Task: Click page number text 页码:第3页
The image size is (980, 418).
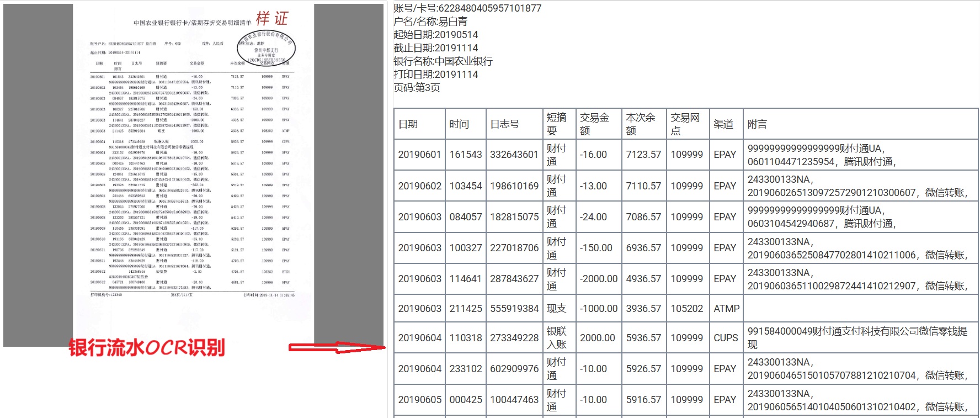Action: pyautogui.click(x=417, y=88)
